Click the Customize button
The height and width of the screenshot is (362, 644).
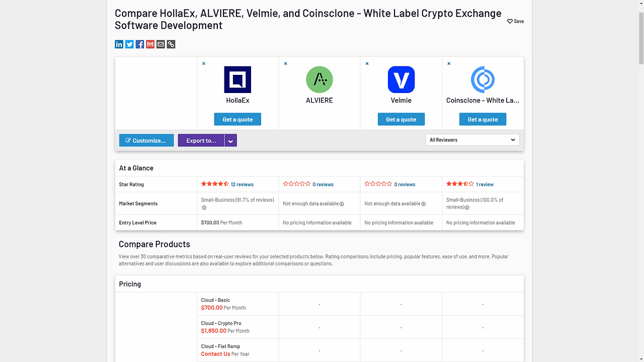point(146,140)
